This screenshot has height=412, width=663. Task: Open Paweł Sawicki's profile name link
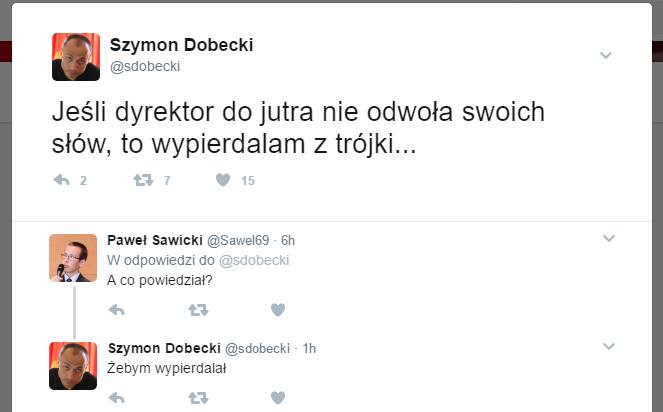153,240
